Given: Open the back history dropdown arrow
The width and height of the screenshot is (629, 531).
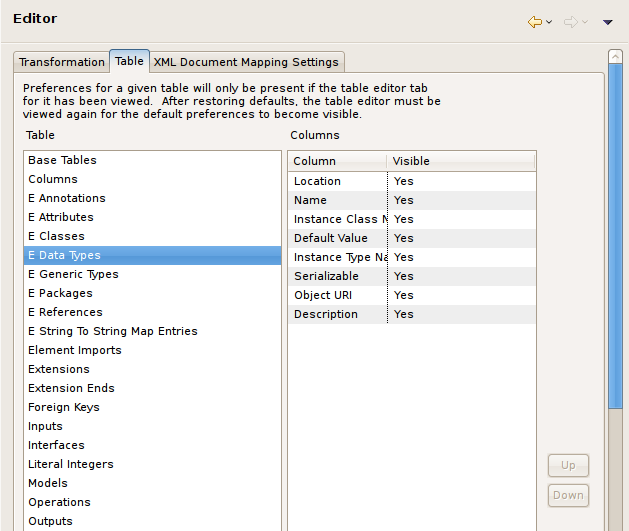Looking at the screenshot, I should (x=549, y=22).
